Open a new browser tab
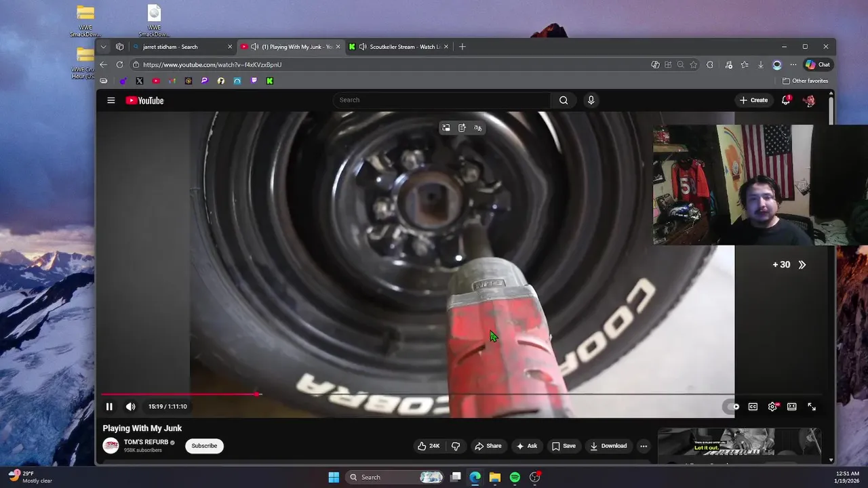 [462, 47]
